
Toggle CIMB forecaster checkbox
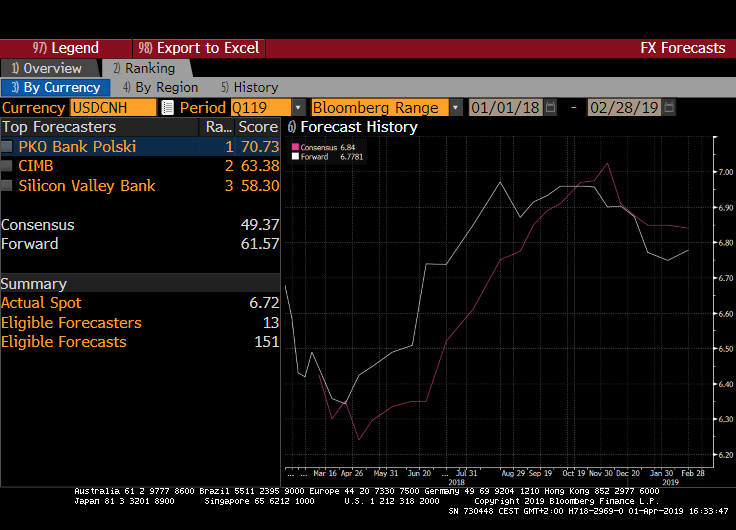pos(8,166)
